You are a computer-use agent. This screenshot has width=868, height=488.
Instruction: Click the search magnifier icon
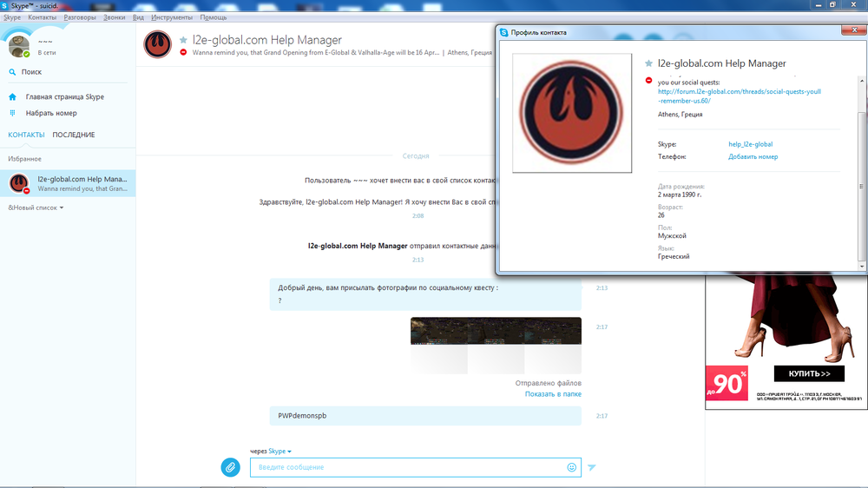[12, 72]
